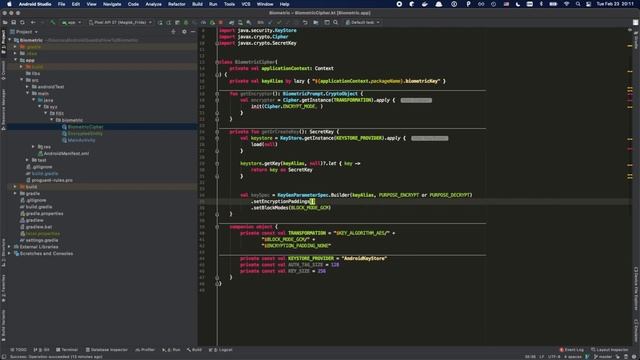Open the TODO tool window
640x360 pixels.
coord(18,350)
